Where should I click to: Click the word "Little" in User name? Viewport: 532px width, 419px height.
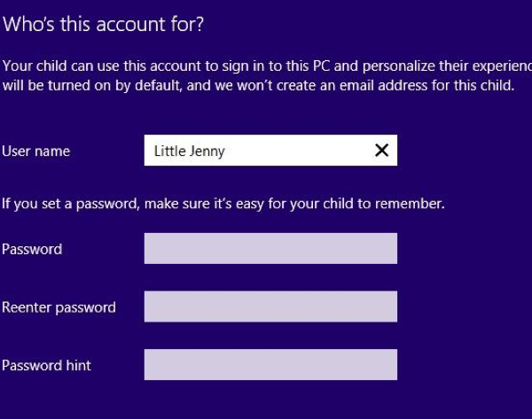[169, 151]
